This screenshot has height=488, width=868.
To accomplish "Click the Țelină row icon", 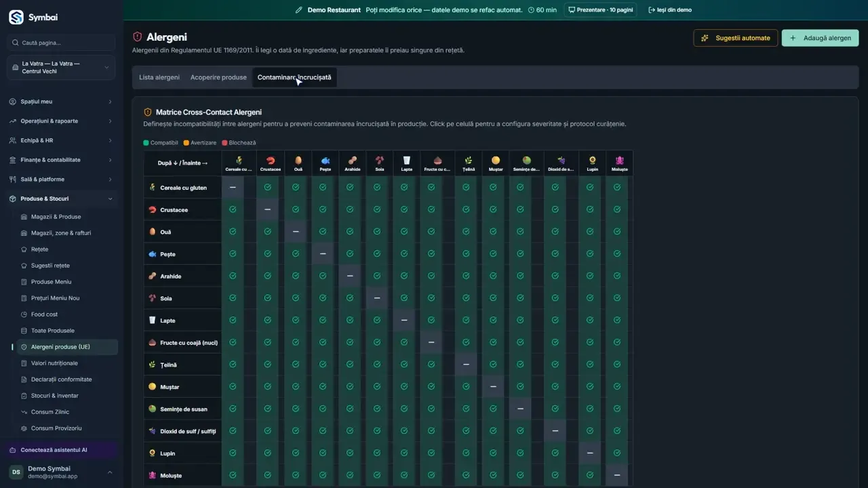I will [x=153, y=365].
